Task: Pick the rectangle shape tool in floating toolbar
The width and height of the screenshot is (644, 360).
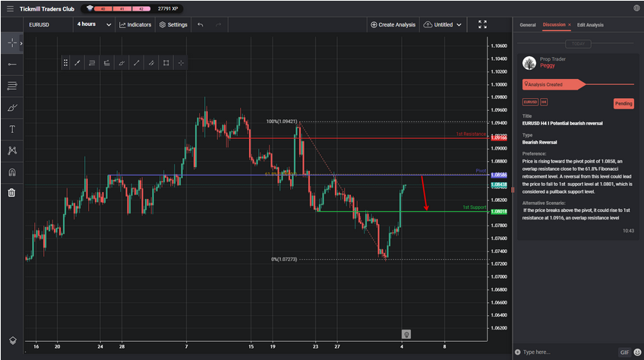Action: 166,63
